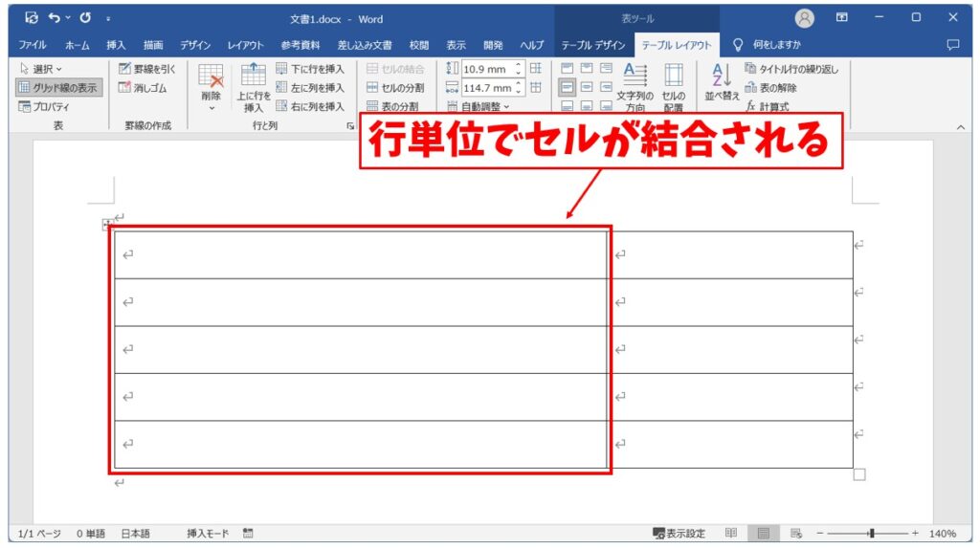Click 表の分割

(x=392, y=107)
